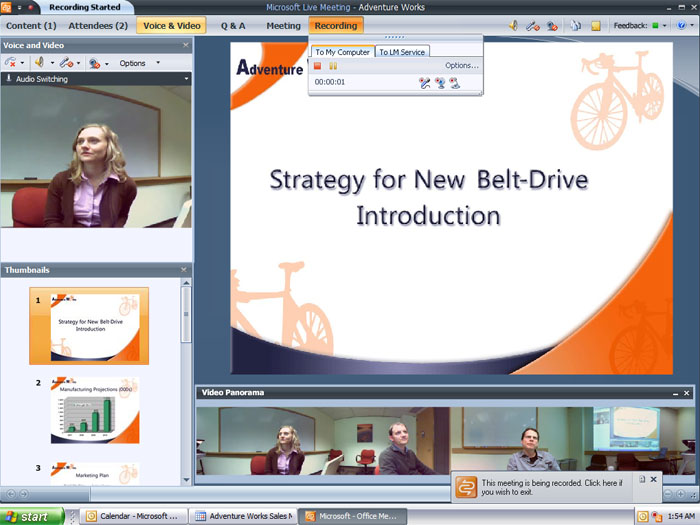700x525 pixels.
Task: Click the speaker icon in top toolbar
Action: click(514, 26)
